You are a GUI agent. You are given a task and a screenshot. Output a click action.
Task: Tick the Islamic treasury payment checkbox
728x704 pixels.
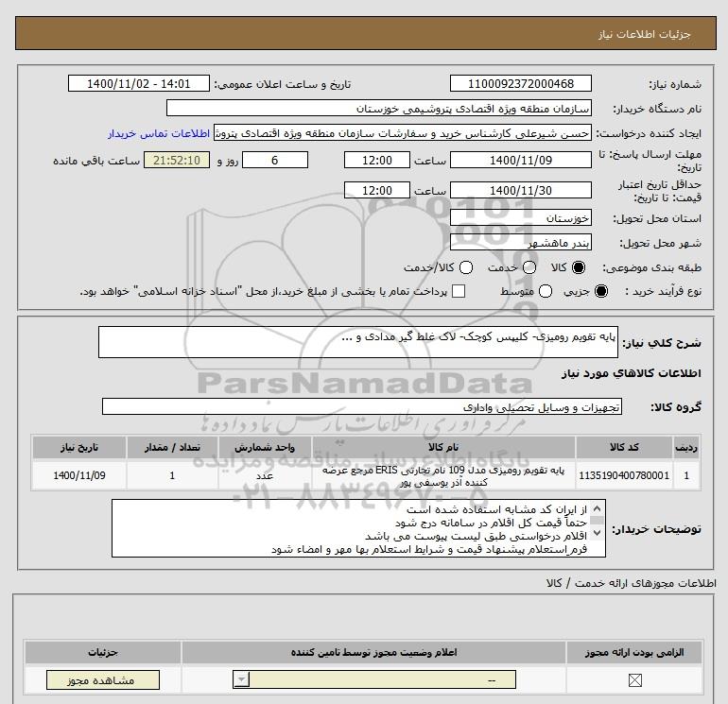point(459,291)
